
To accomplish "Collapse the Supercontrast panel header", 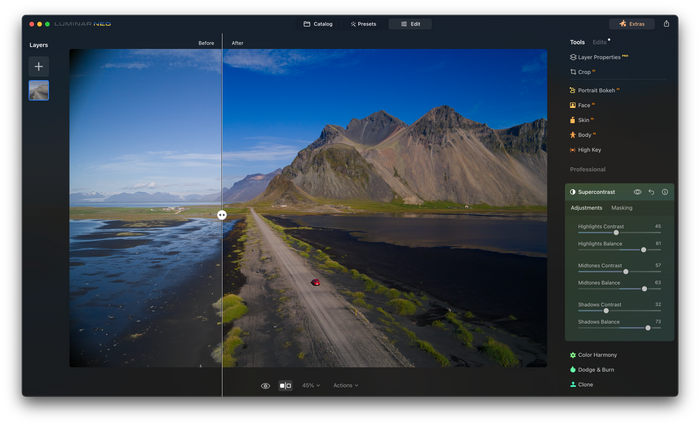I will (596, 192).
